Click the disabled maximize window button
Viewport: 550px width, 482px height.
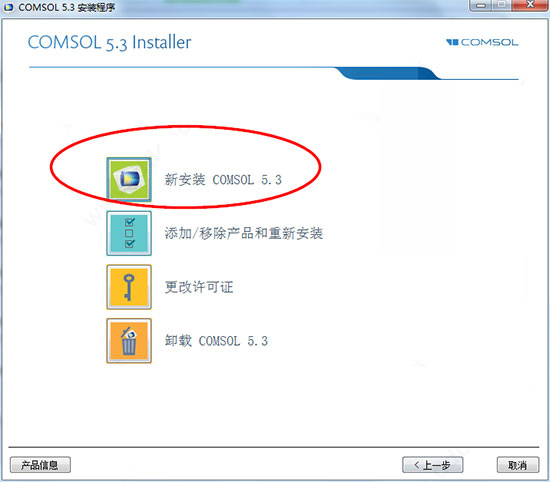click(x=502, y=5)
